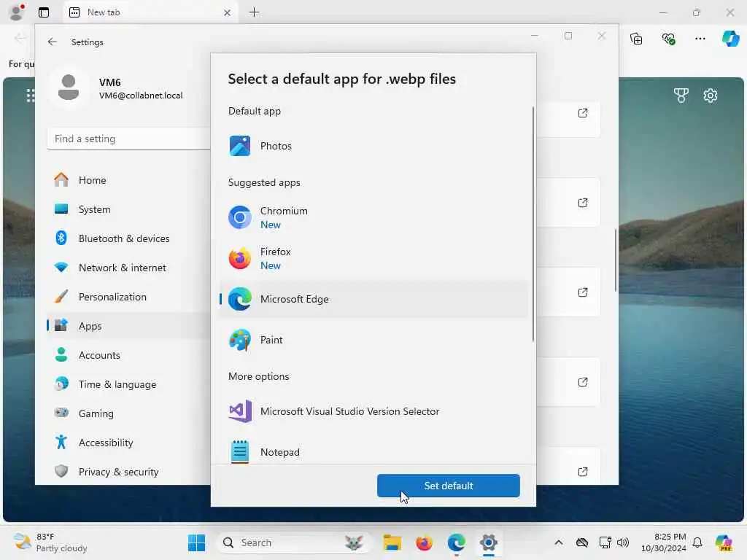Open Edge tab actions menu
The height and width of the screenshot is (560, 747).
tap(44, 12)
